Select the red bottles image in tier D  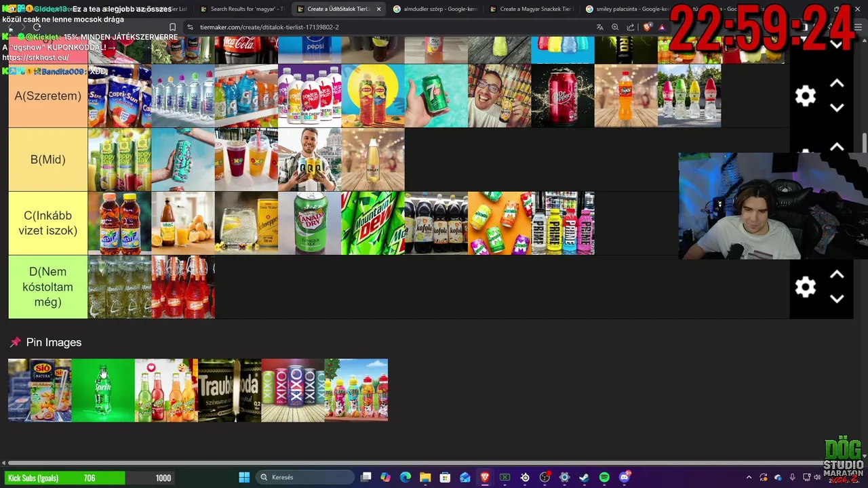pos(183,287)
